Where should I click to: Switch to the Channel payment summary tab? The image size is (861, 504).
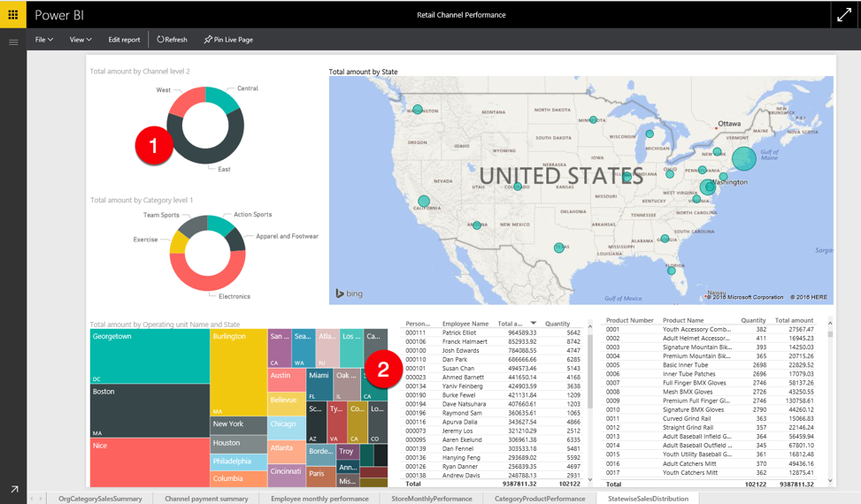click(x=206, y=499)
